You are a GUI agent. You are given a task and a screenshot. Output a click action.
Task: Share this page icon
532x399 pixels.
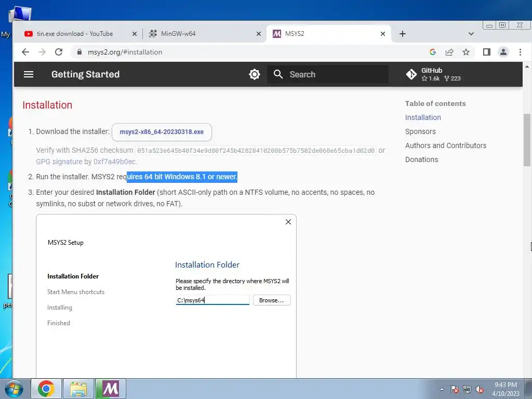coord(449,52)
